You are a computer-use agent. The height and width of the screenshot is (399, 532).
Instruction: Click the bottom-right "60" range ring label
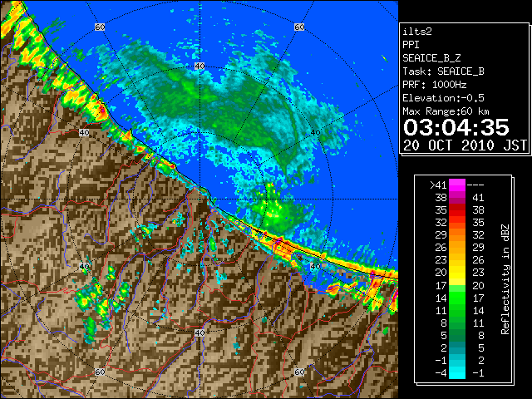(x=299, y=372)
